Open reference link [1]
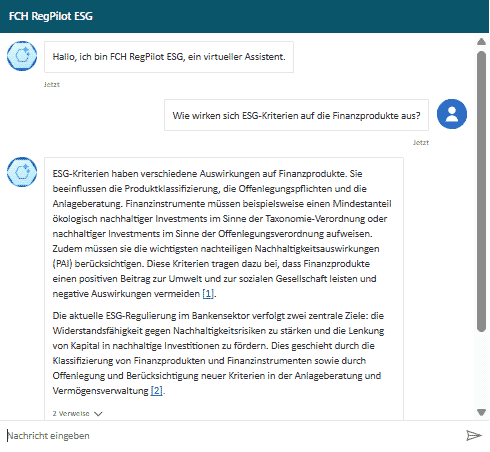The height and width of the screenshot is (452, 490). tap(208, 294)
